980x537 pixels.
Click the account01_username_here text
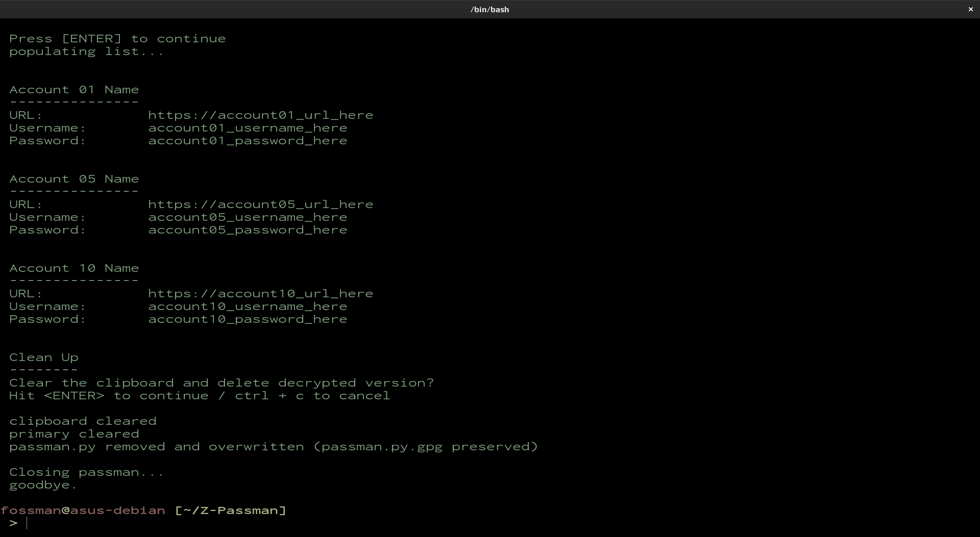click(248, 128)
